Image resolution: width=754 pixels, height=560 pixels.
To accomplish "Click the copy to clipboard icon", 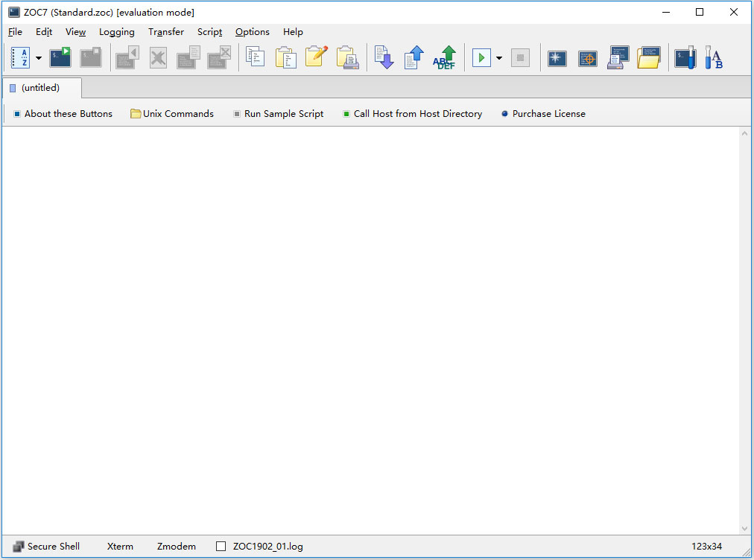I will pos(256,57).
